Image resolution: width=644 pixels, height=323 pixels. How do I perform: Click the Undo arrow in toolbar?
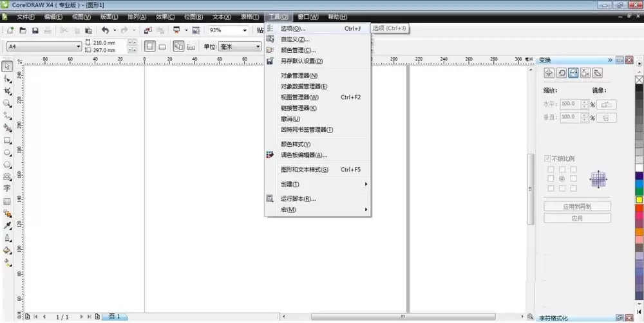(105, 30)
